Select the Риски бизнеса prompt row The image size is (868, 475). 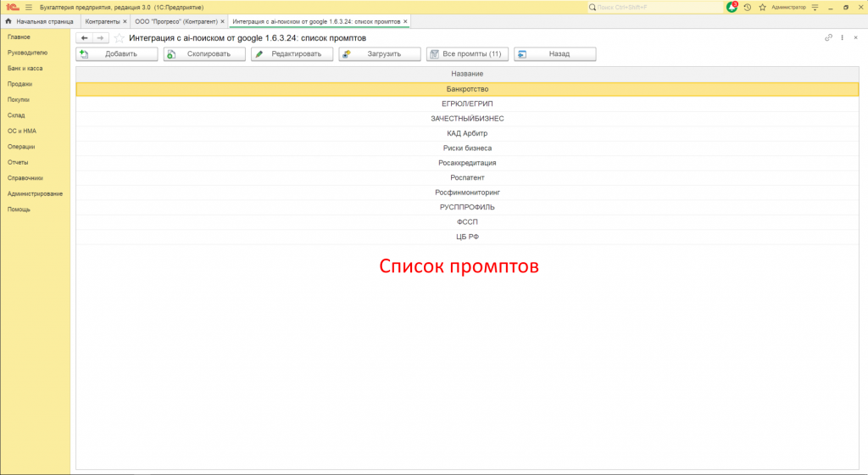pyautogui.click(x=467, y=148)
